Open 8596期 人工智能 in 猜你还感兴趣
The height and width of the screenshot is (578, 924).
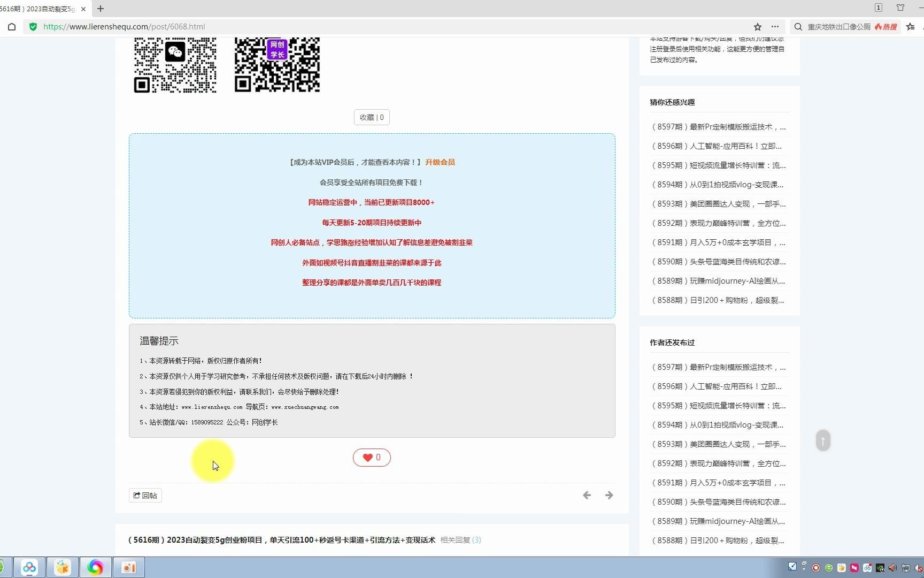(x=717, y=146)
